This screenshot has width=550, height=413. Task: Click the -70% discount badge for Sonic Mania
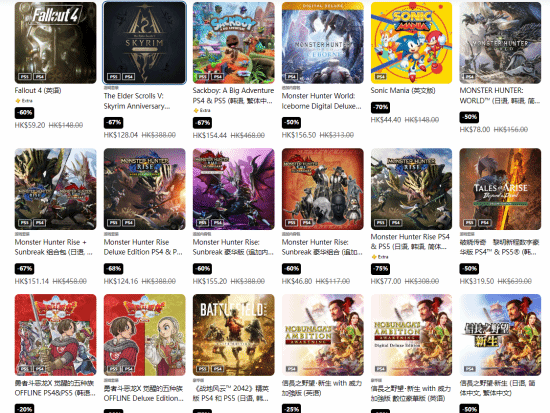coord(380,107)
